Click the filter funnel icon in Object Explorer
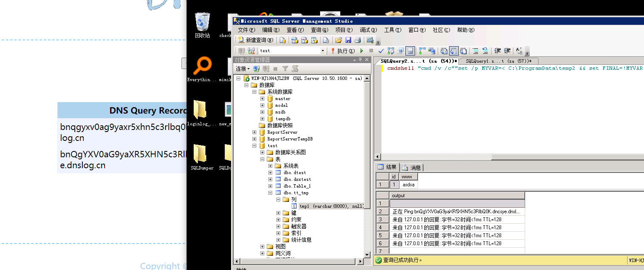This screenshot has width=644, height=270. tap(285, 69)
